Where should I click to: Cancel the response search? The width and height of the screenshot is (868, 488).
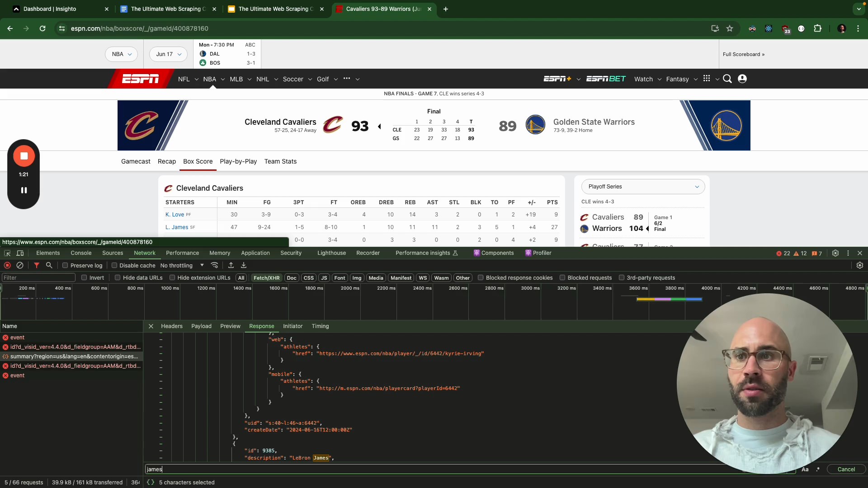pos(846,469)
